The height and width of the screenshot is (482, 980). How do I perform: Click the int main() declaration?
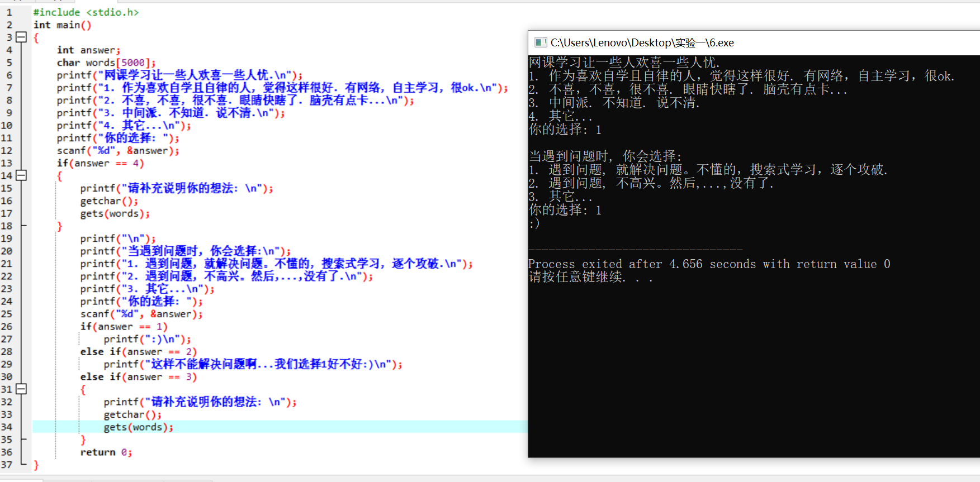(x=62, y=25)
